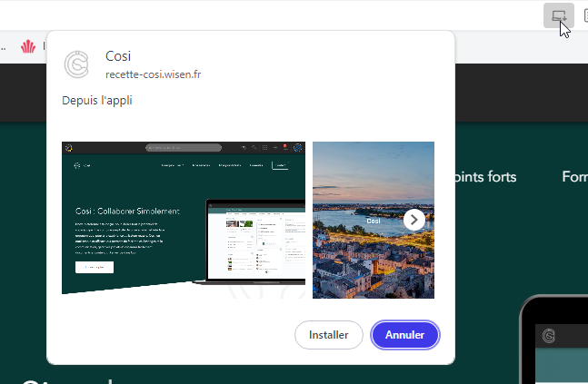The width and height of the screenshot is (588, 384).
Task: Cancel the install with Annuler
Action: pos(404,335)
